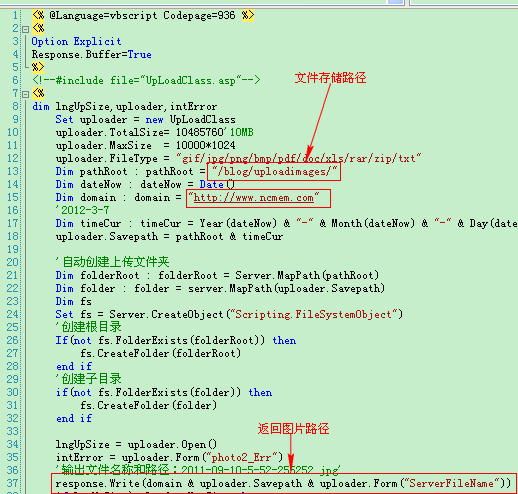Click the "ServerFileName" string on line 37
Screen dimensions: 518x494
pos(452,484)
